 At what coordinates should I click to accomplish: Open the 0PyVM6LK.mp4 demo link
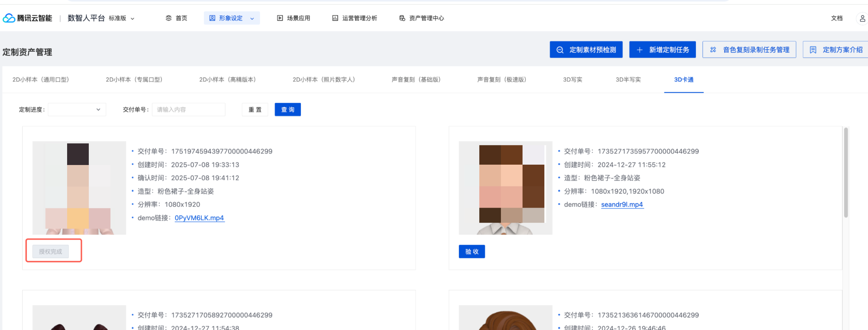click(199, 218)
